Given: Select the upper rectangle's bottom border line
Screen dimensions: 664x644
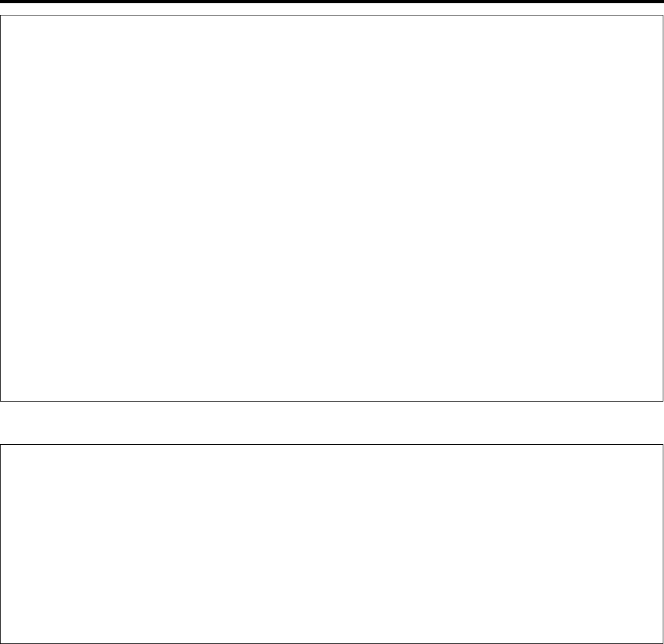Looking at the screenshot, I should tap(331, 401).
